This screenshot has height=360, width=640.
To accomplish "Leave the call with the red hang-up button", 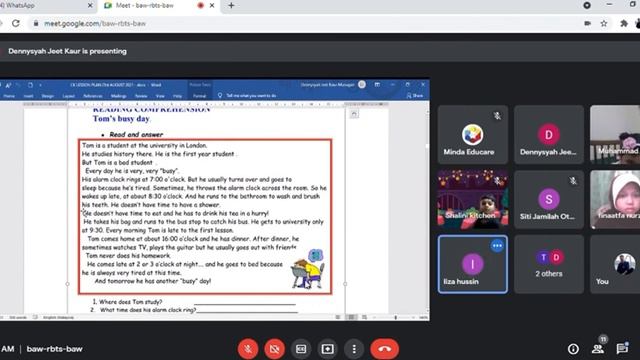I will [x=384, y=349].
